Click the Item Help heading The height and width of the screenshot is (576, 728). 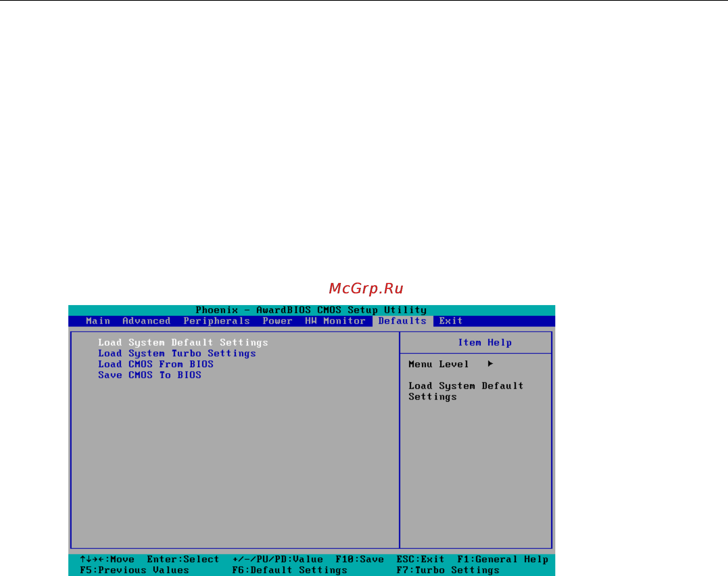[x=485, y=343]
